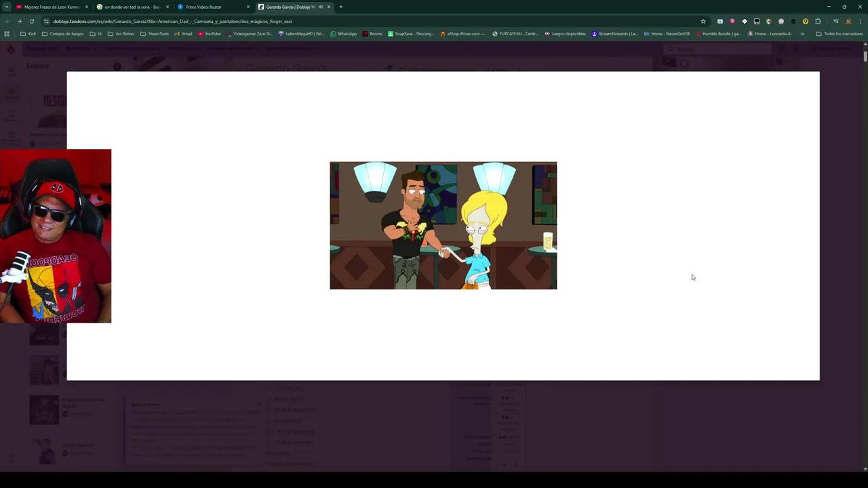The image size is (868, 488).
Task: View site information for doblaje.fandom.com
Action: [x=46, y=21]
